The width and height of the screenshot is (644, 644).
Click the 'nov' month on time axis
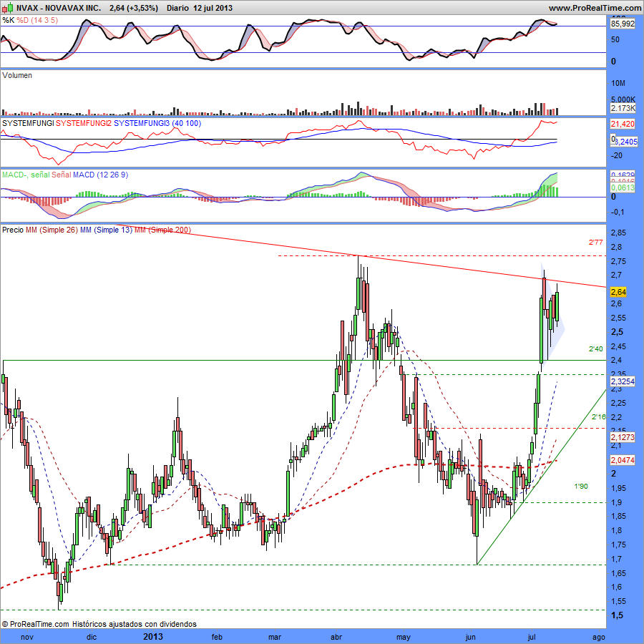tap(26, 637)
